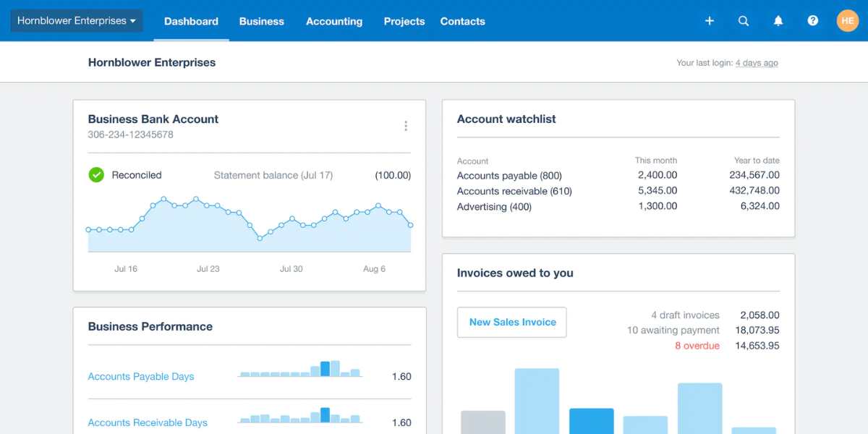
Task: Open the Hornblower Enterprises organization dropdown
Action: coord(76,20)
